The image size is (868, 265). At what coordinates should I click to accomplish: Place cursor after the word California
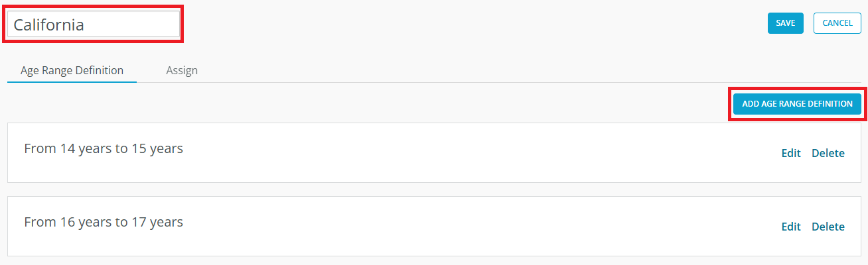pos(85,25)
